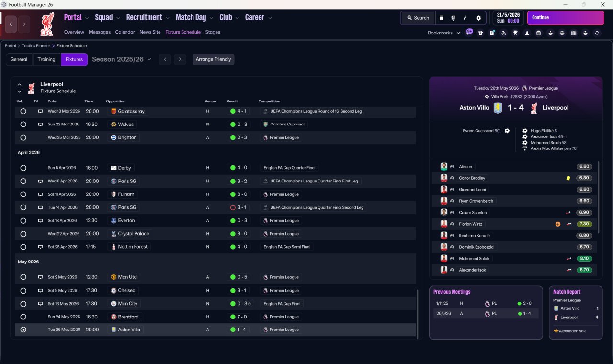
Task: Expand the Recruitment menu chevron
Action: (168, 18)
